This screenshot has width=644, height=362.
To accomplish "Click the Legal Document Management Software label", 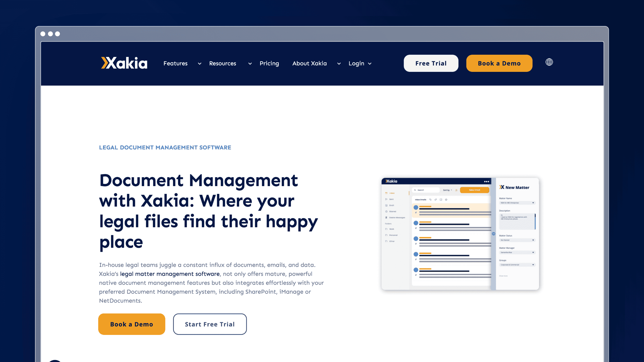I will [x=165, y=147].
